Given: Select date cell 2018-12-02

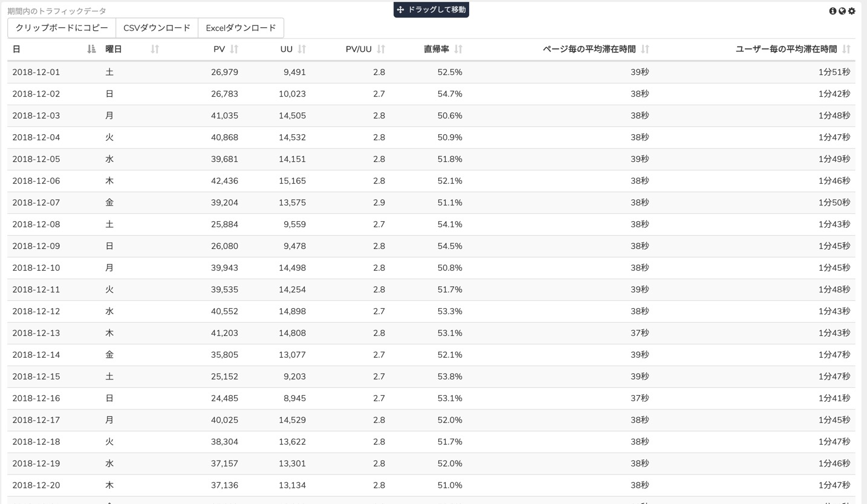Looking at the screenshot, I should (36, 94).
